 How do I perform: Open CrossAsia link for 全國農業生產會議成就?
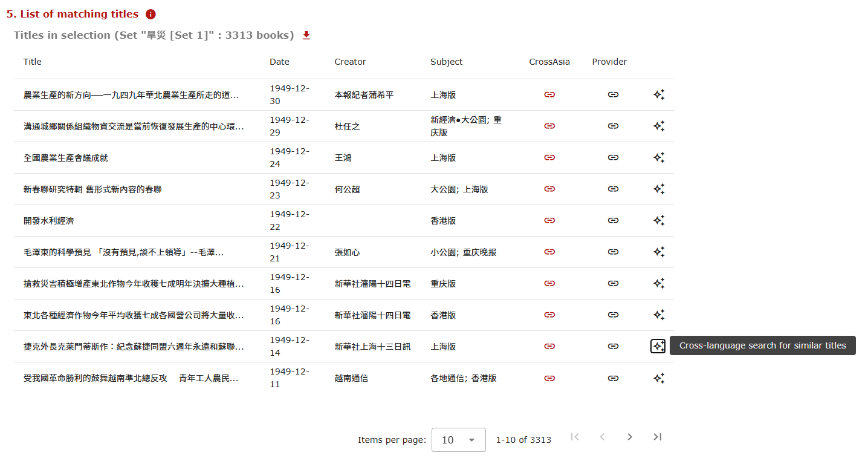pyautogui.click(x=549, y=157)
